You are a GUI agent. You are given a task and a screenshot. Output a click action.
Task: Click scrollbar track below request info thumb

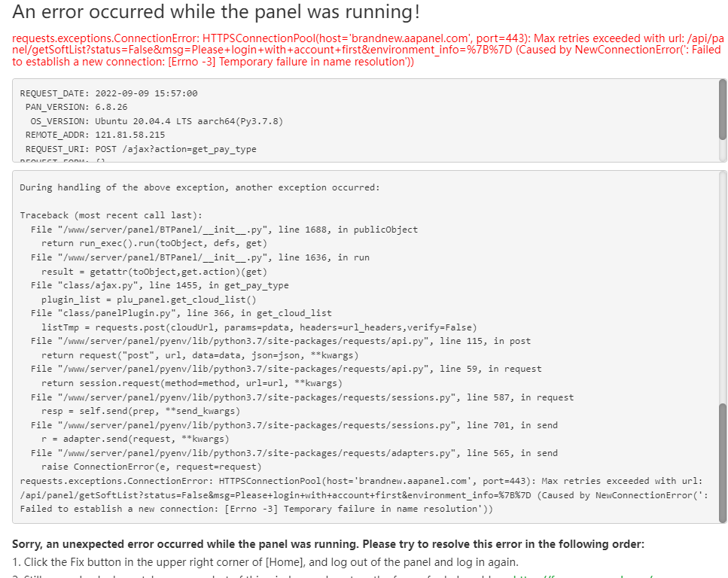pos(723,150)
